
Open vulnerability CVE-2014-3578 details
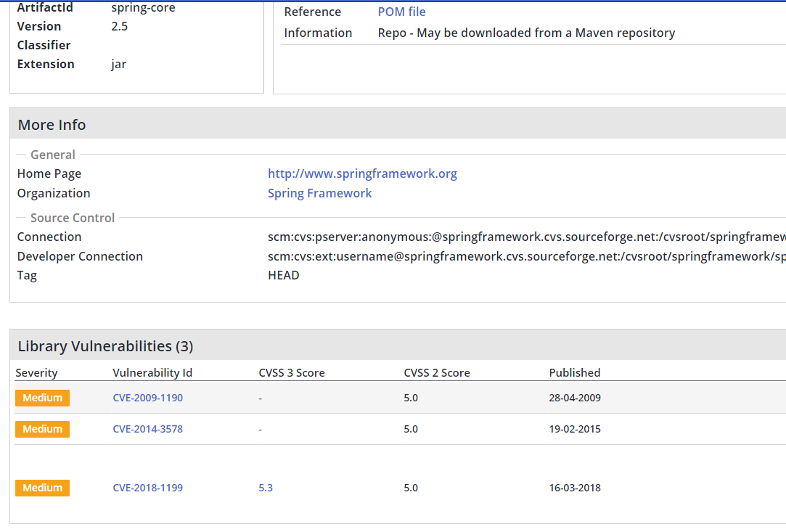click(x=147, y=429)
